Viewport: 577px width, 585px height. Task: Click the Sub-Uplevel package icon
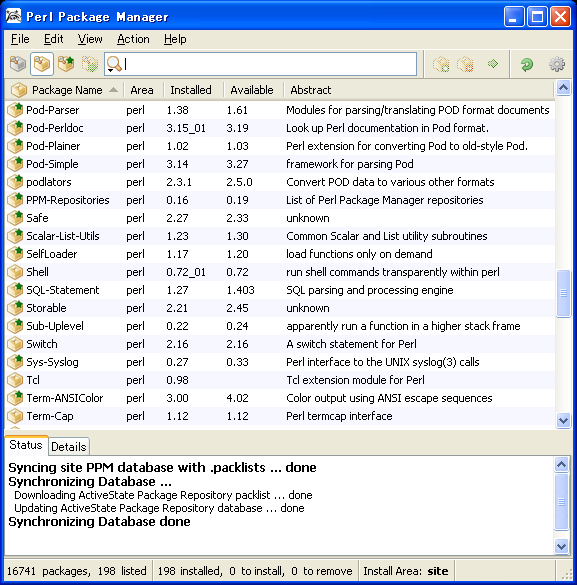coord(15,326)
